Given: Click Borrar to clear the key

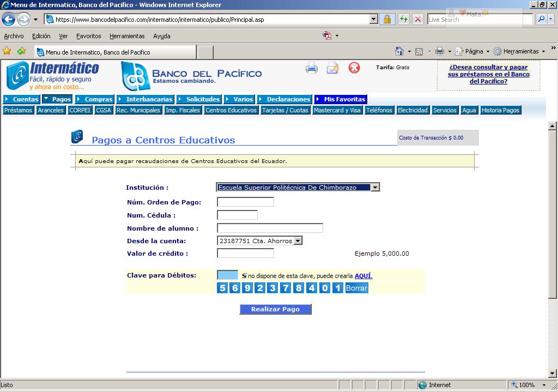Looking at the screenshot, I should point(356,288).
